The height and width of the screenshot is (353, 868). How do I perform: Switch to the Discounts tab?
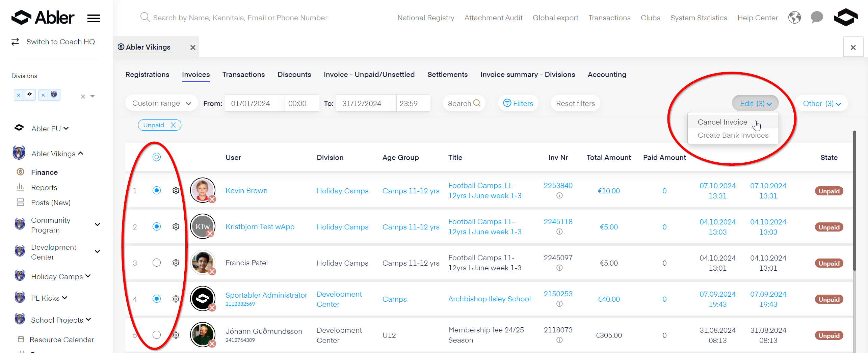294,75
